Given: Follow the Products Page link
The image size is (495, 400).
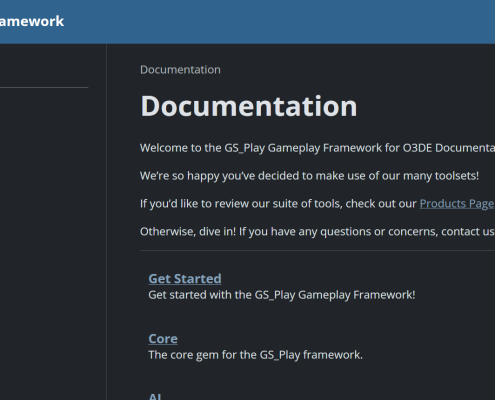Looking at the screenshot, I should tap(457, 204).
